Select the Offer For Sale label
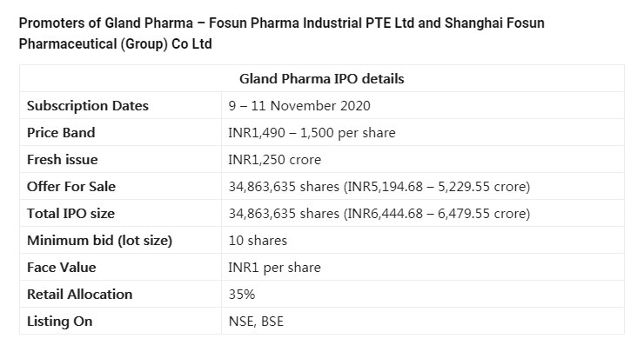 [71, 187]
